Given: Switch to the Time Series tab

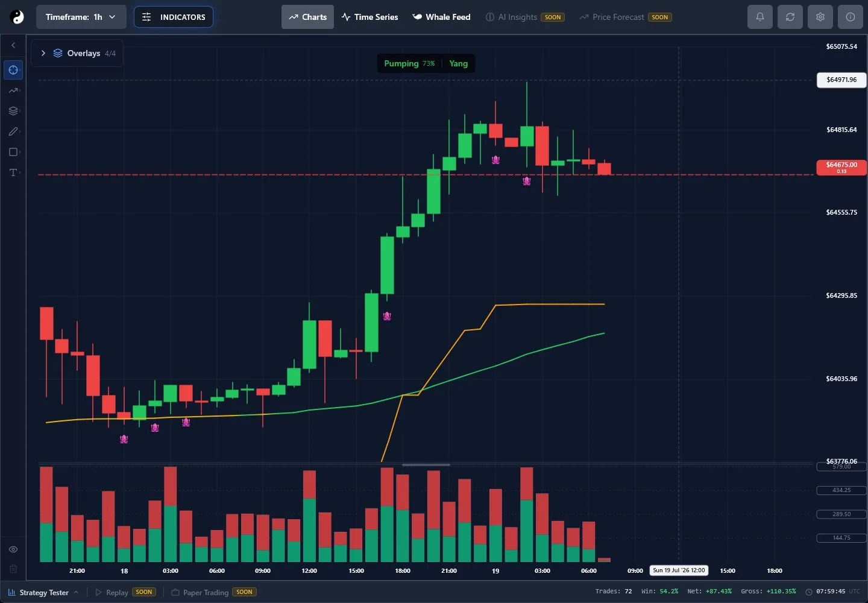Looking at the screenshot, I should point(370,17).
